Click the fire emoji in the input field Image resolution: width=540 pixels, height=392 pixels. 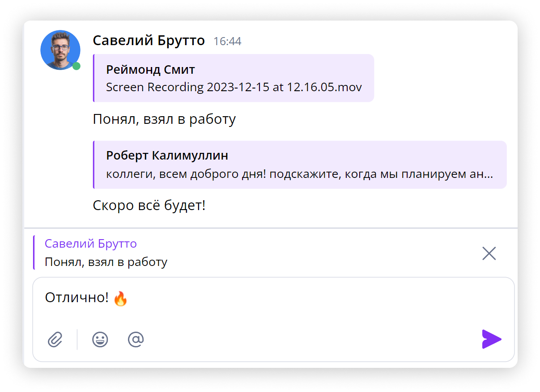[120, 298]
